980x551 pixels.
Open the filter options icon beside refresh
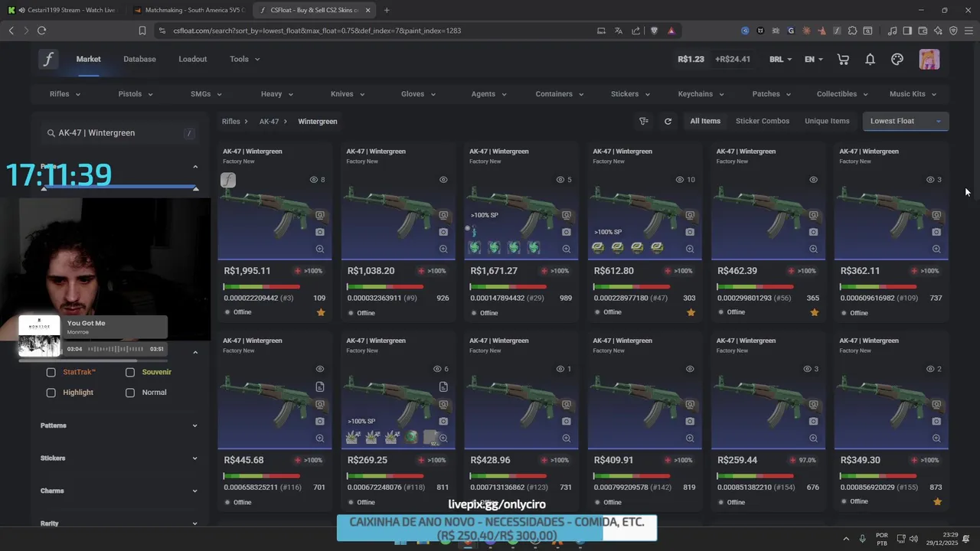[x=644, y=121]
